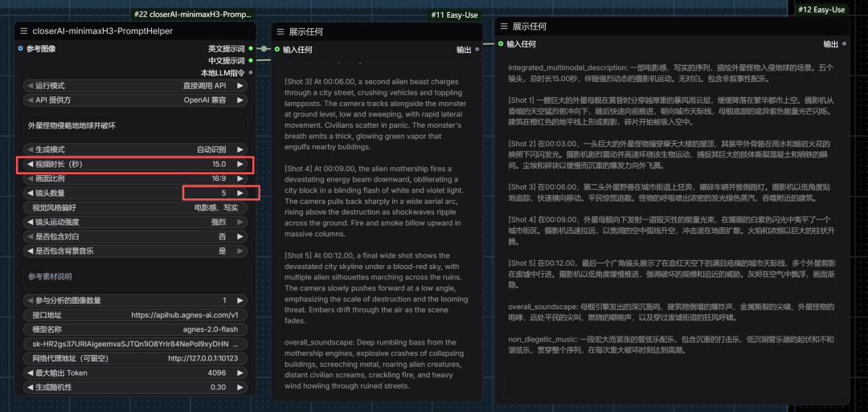
Task: Click the left arrow of 镜头运动强度
Action: tap(31, 222)
